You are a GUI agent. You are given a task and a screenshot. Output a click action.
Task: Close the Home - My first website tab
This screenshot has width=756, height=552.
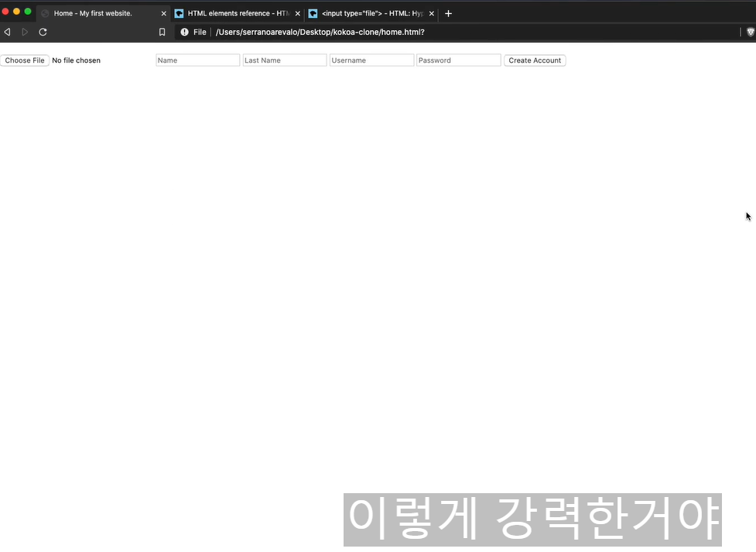[163, 13]
